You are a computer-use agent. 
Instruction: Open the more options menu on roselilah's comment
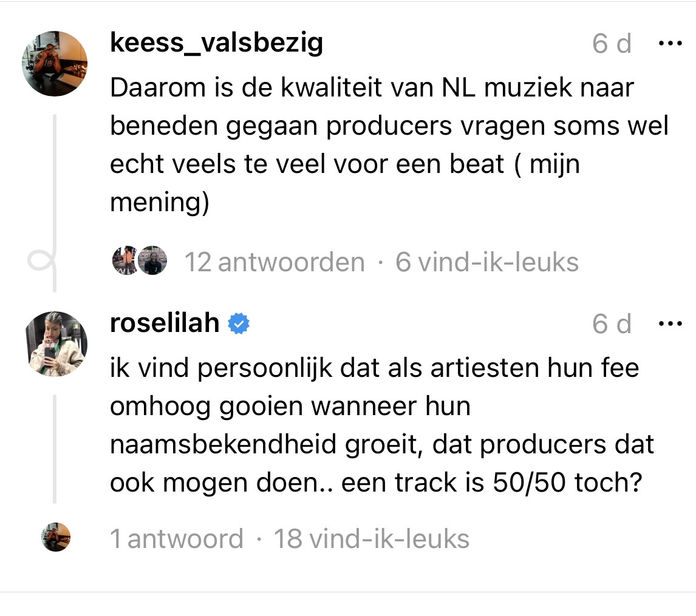coord(670,324)
